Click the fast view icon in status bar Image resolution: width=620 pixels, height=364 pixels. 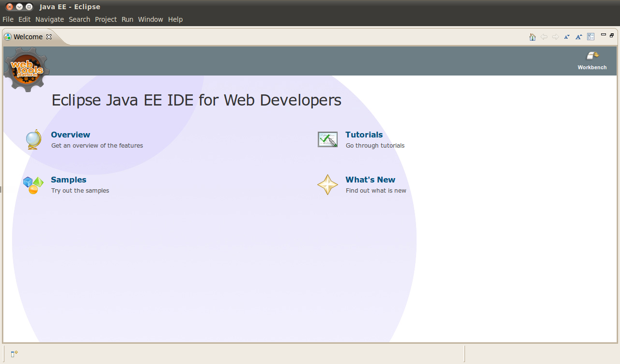coord(14,354)
